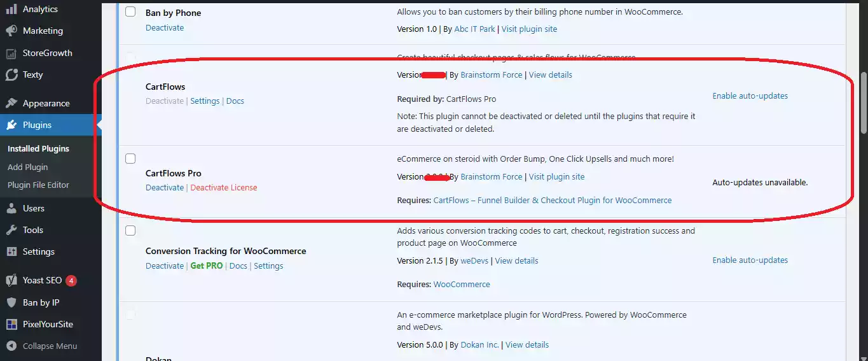The width and height of the screenshot is (868, 361).
Task: Click the Dokan Inc. author link
Action: coord(479,344)
